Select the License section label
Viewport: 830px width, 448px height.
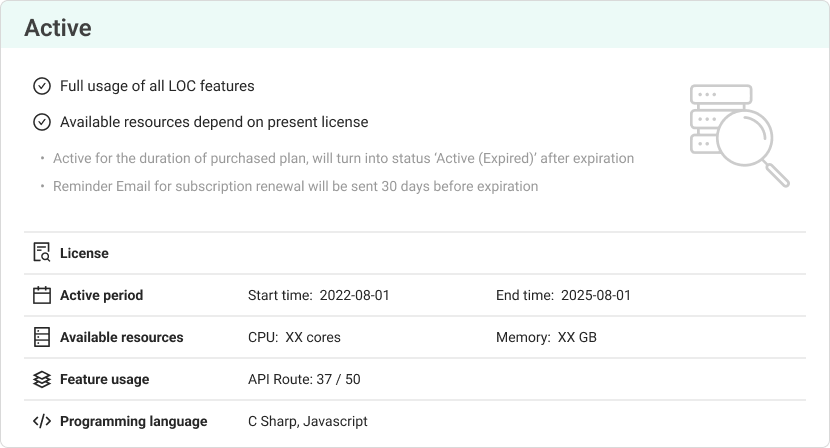click(84, 253)
